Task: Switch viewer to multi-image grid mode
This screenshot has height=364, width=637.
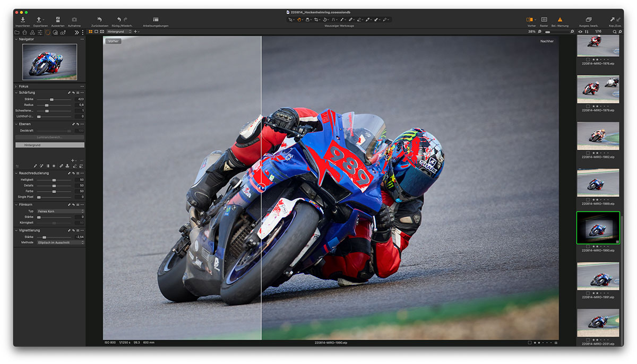Action: (90, 32)
